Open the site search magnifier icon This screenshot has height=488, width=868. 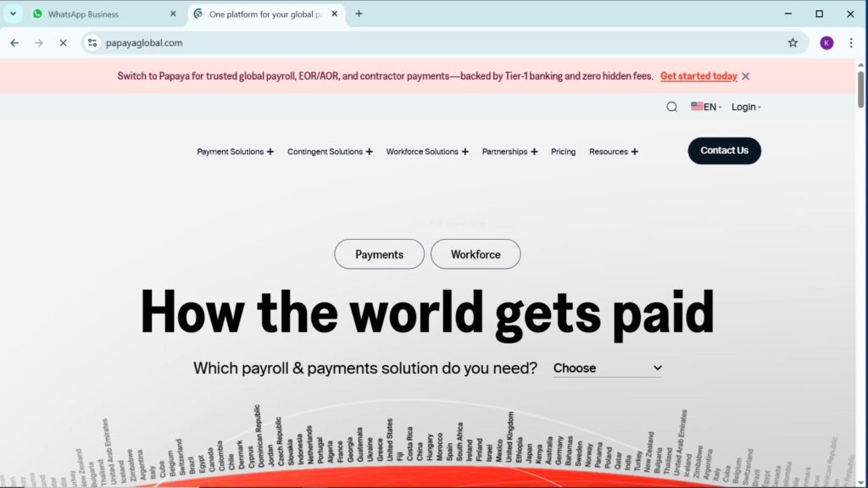tap(671, 107)
